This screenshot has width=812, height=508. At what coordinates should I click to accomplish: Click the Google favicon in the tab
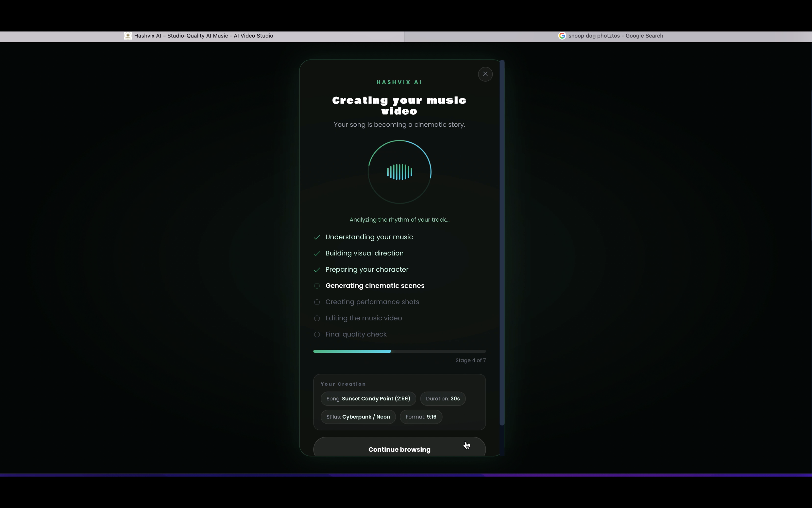coord(562,36)
